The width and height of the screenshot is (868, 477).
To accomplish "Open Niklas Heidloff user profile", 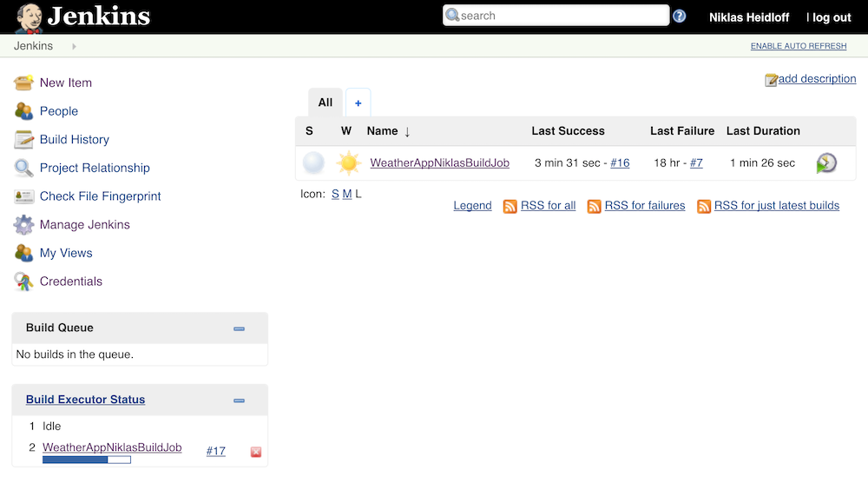I will pos(749,17).
